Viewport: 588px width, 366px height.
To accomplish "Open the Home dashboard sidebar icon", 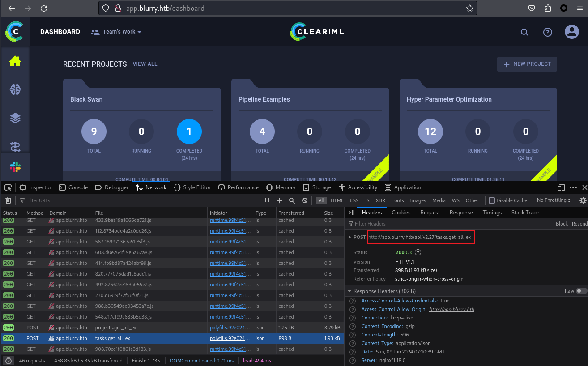I will (15, 62).
